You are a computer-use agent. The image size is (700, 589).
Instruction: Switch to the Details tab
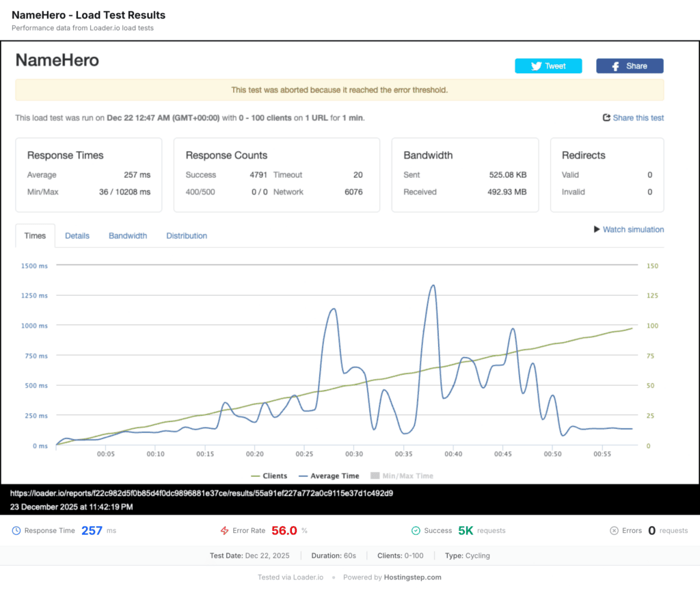(x=77, y=235)
